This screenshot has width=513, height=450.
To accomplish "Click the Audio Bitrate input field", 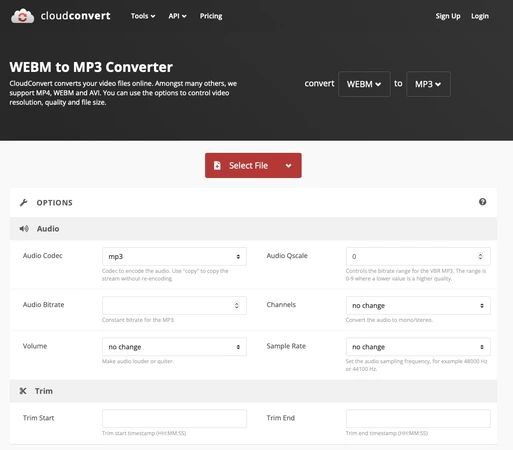I will [x=174, y=305].
